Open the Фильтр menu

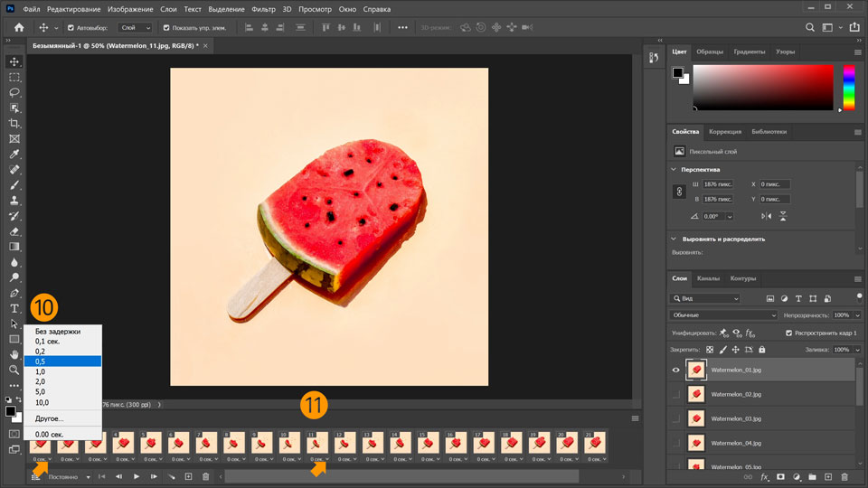264,8
